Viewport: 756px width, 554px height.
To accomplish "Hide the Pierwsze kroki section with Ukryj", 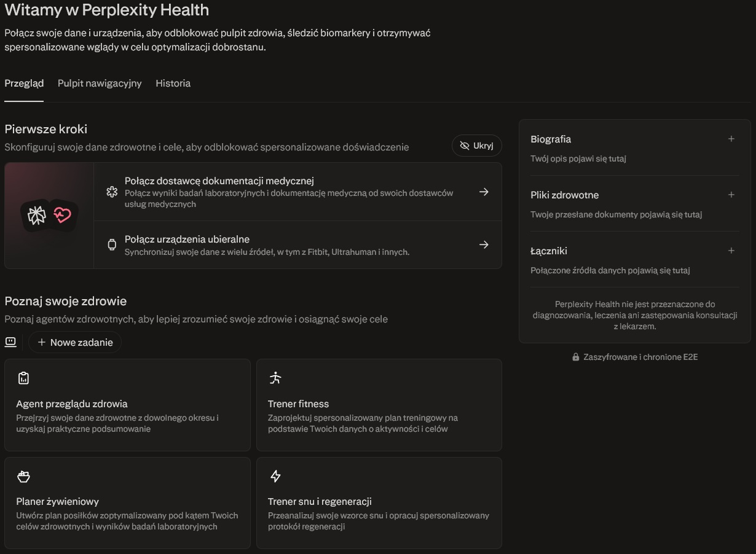I will coord(476,146).
